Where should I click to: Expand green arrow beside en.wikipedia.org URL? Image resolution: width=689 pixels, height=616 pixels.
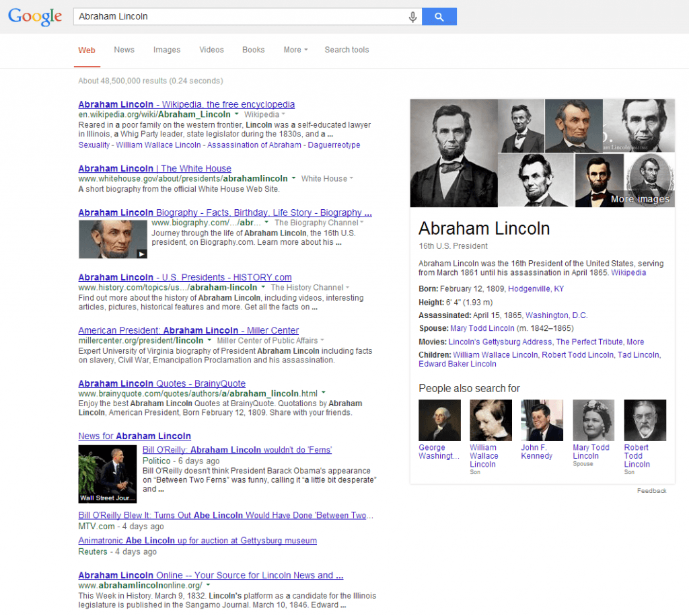pos(236,114)
